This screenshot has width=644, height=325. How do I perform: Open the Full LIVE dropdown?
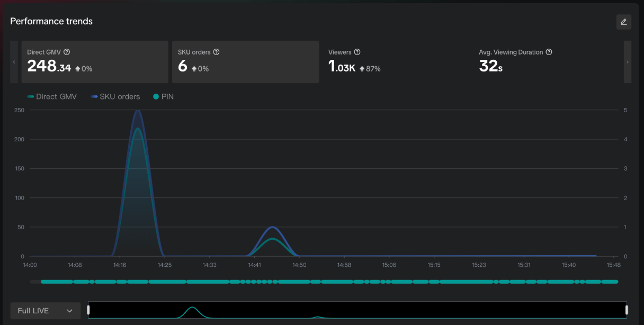point(45,311)
